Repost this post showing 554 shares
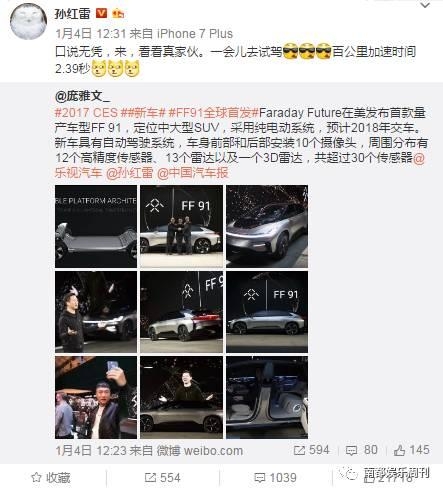Screen dimensions: 443x492 coord(163,478)
